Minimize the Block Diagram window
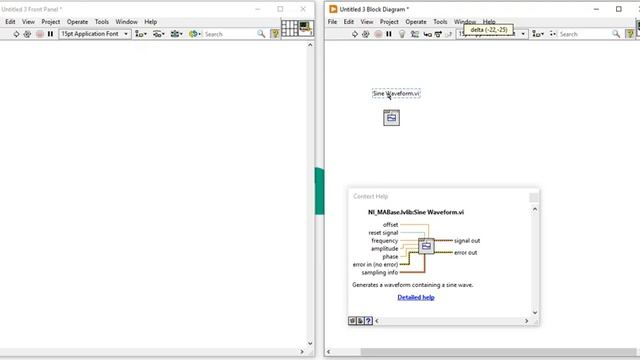This screenshot has height=360, width=640. 596,9
